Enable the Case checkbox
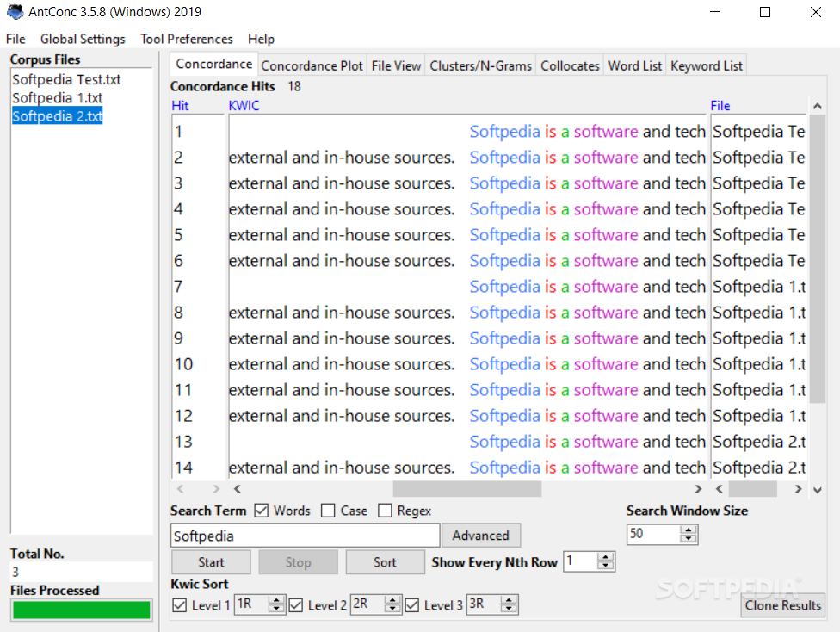840x632 pixels. pos(328,511)
